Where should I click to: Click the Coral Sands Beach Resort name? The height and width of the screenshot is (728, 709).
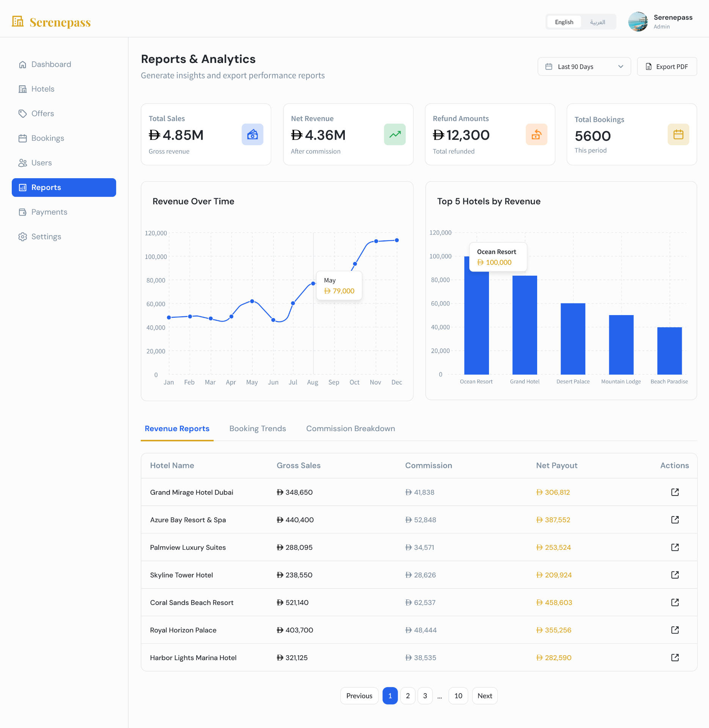(x=192, y=603)
